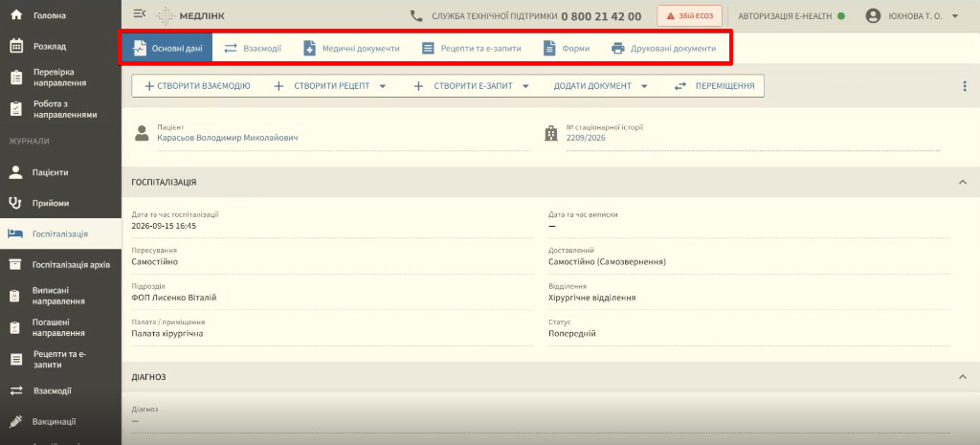The height and width of the screenshot is (445, 980).
Task: Click ФОП Лисенко Віталій value
Action: tap(174, 298)
